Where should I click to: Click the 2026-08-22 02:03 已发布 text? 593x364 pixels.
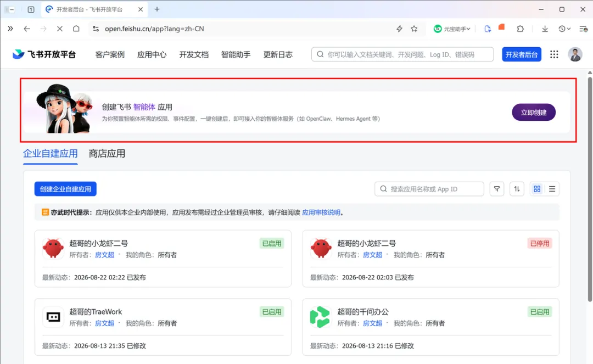[x=378, y=277]
